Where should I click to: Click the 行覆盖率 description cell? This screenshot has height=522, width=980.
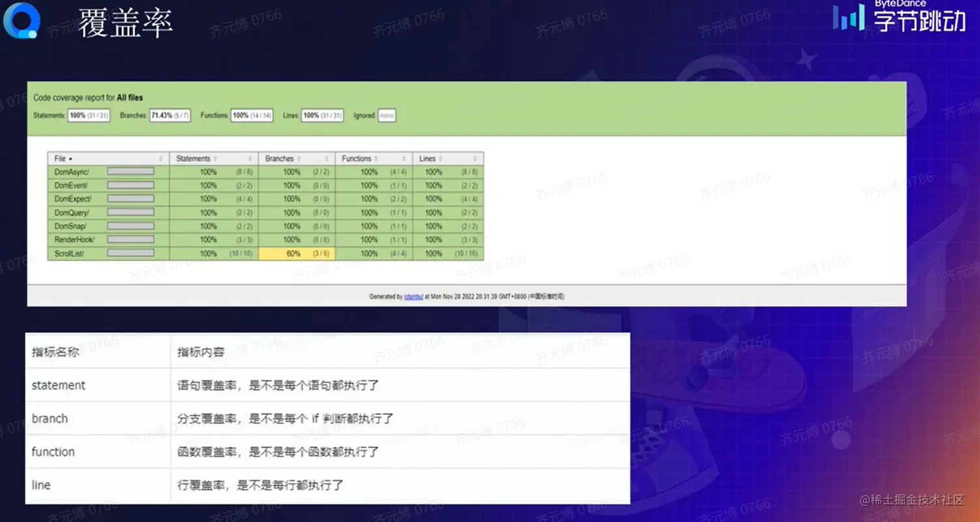pos(400,485)
